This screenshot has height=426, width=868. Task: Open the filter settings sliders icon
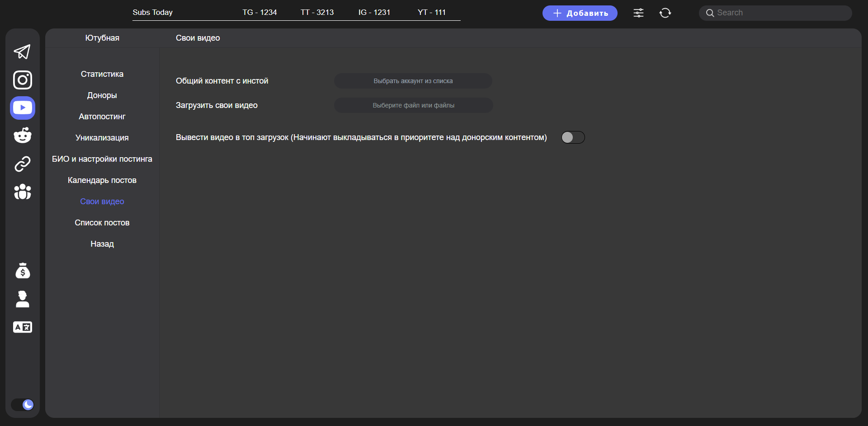pyautogui.click(x=638, y=13)
